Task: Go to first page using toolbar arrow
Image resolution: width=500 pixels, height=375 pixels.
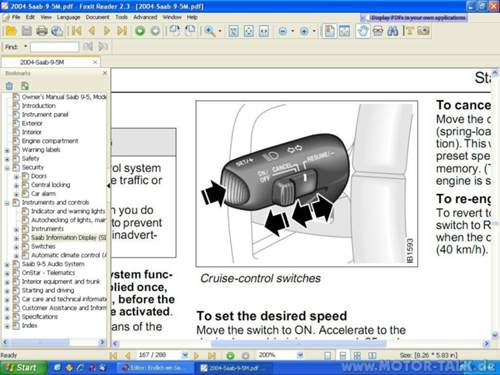Action: click(x=76, y=31)
